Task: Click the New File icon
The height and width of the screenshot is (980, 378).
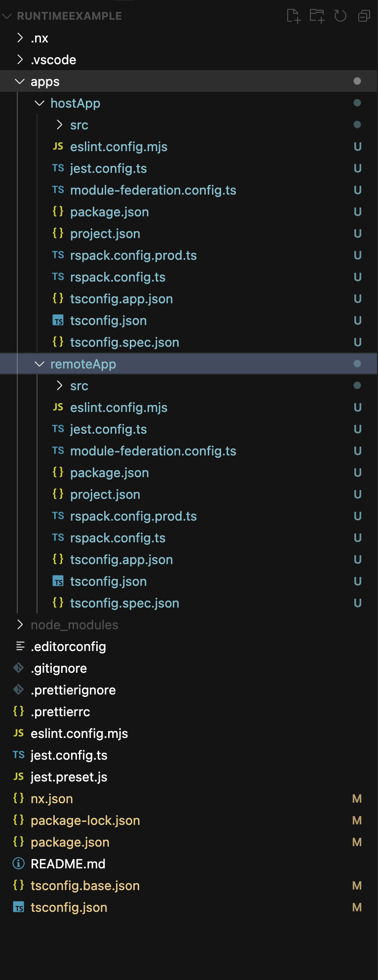Action: click(x=293, y=16)
